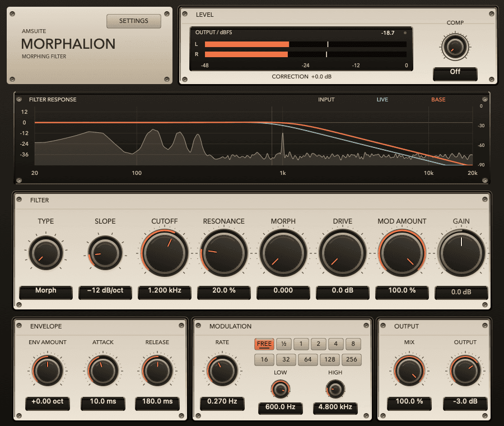Click the modulation LOW knob
The height and width of the screenshot is (426, 504).
[x=281, y=390]
